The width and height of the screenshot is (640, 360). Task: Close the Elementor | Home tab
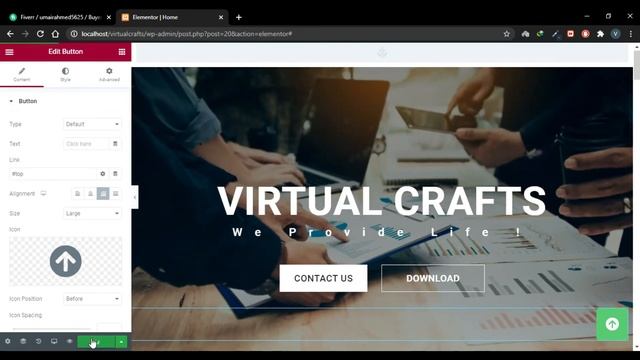coord(221,17)
